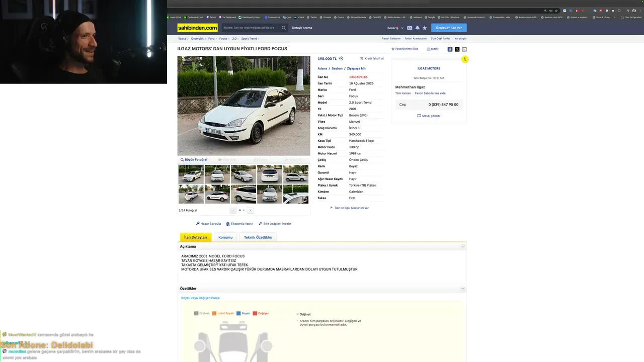Click Seyhan district link
The width and height of the screenshot is (644, 362).
(337, 68)
